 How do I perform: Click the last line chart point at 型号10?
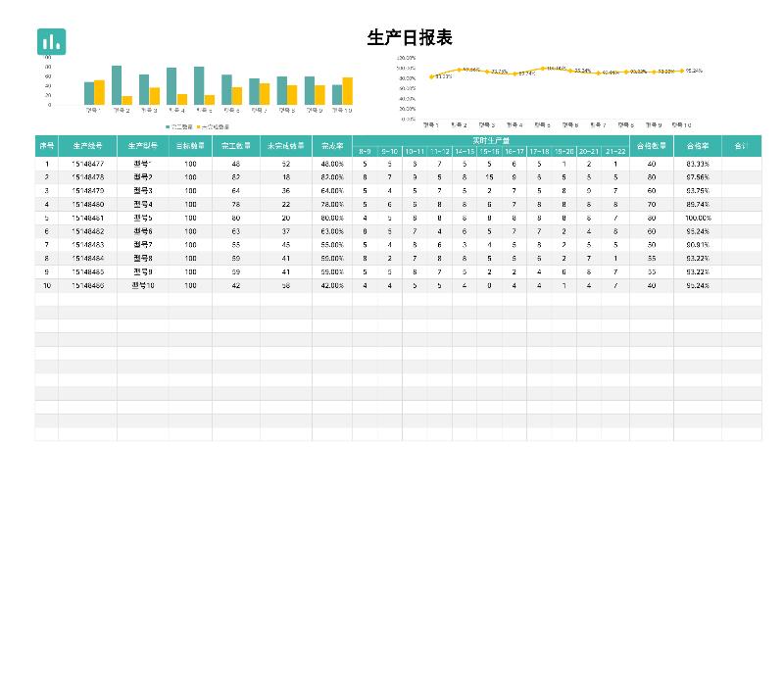[681, 71]
